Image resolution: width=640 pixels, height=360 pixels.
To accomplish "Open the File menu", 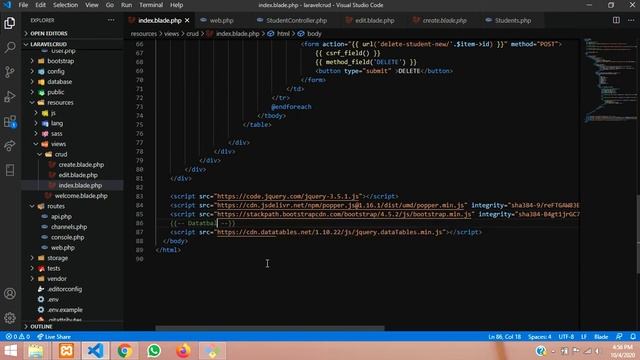I will [23, 5].
